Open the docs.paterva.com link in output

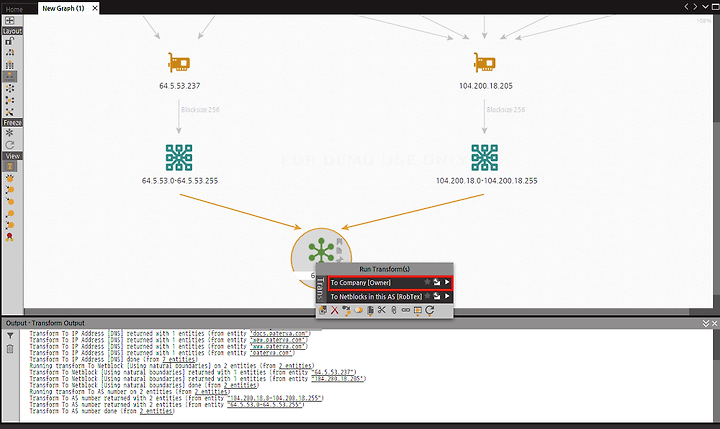[280, 333]
